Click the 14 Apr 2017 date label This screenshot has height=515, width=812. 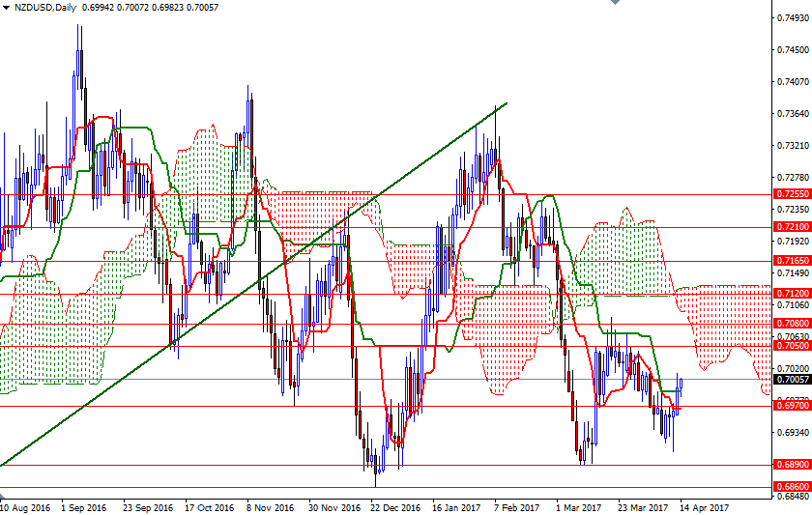705,508
